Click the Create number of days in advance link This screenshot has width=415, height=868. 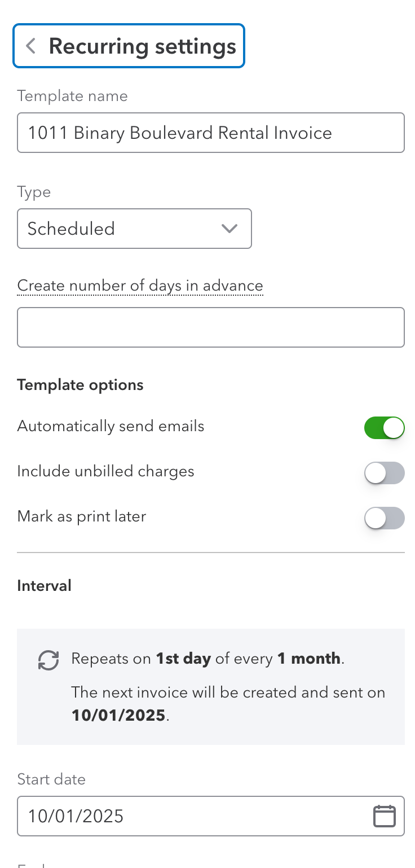[x=140, y=286]
